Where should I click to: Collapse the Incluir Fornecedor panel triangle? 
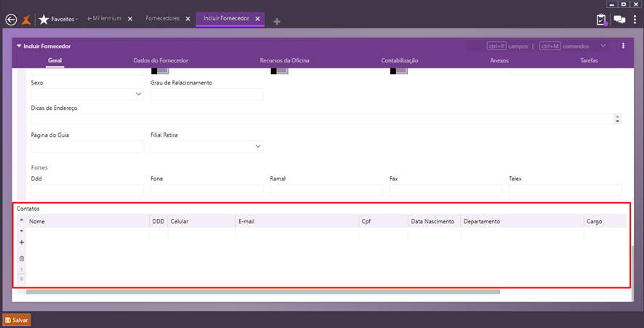19,46
